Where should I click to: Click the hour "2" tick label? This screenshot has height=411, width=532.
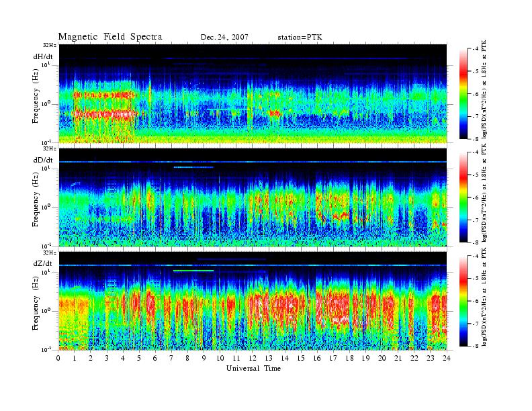point(91,358)
